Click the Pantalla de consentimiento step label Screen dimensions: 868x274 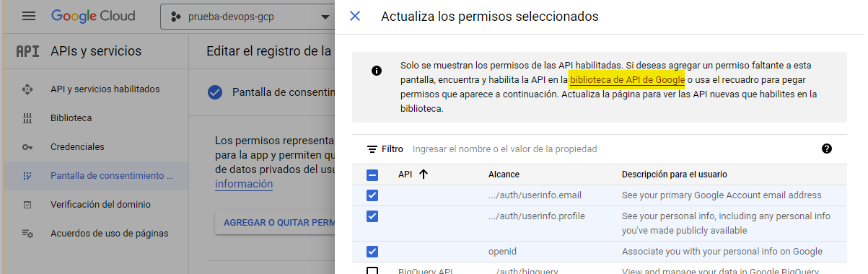click(x=284, y=92)
